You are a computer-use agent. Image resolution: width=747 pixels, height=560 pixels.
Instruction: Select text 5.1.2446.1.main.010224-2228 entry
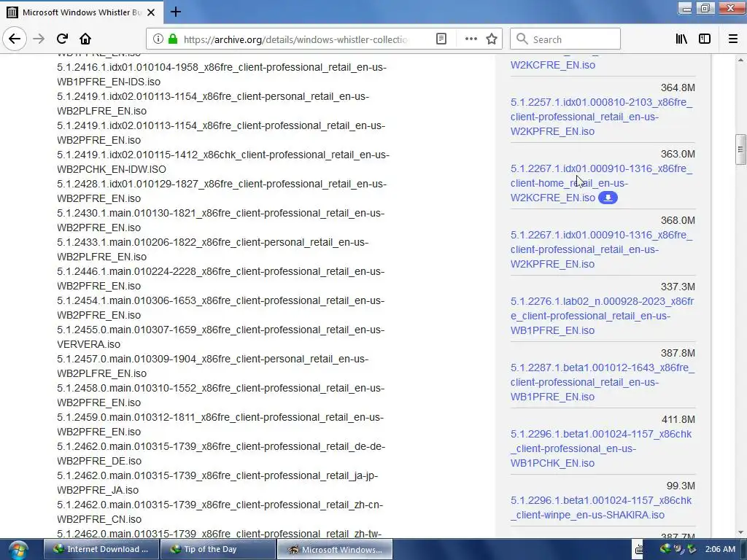[x=220, y=279]
